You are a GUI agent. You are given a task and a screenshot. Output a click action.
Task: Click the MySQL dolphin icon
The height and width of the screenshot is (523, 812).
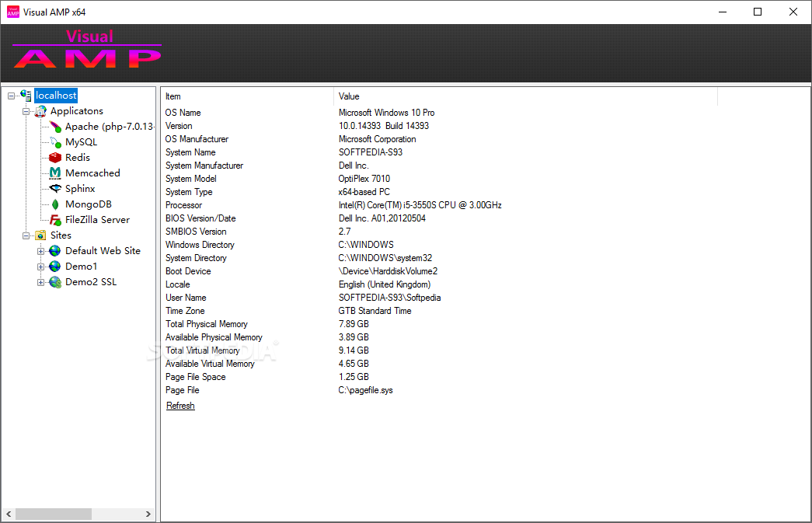55,142
